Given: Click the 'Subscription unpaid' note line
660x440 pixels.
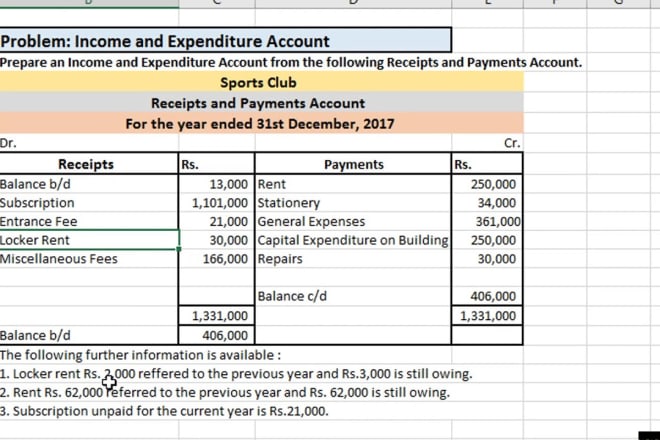Looking at the screenshot, I should [164, 411].
